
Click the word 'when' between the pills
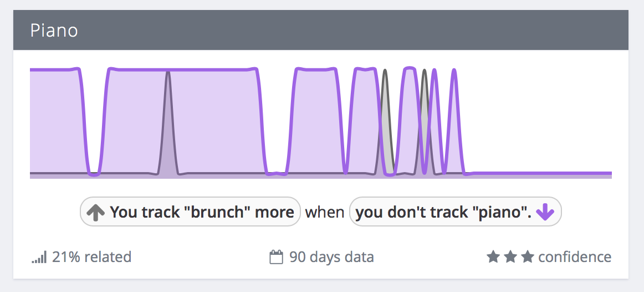click(325, 212)
